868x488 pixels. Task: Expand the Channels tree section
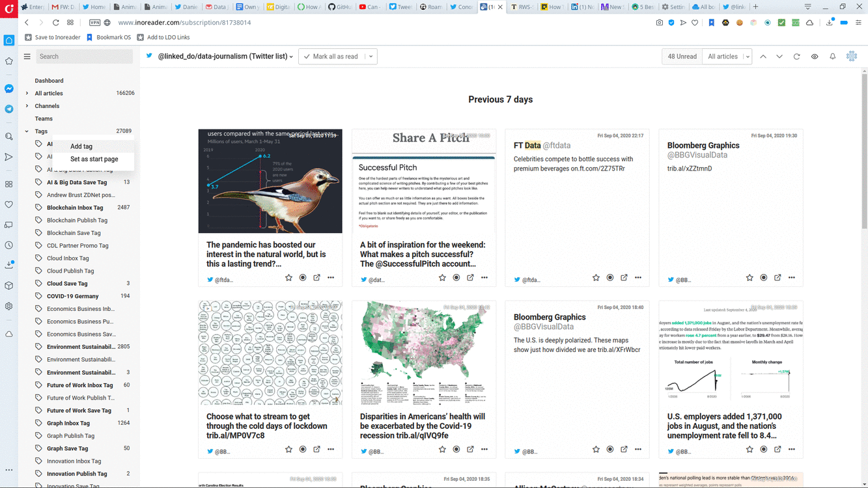(x=27, y=106)
